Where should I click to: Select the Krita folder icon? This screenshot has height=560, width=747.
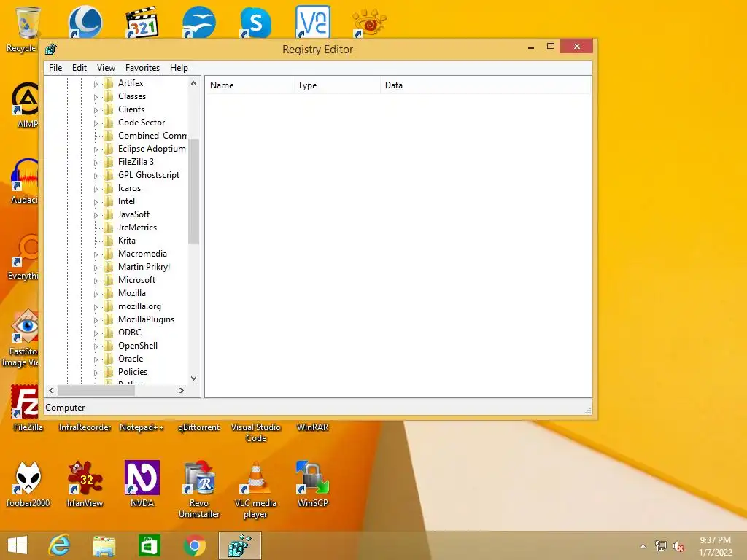109,241
